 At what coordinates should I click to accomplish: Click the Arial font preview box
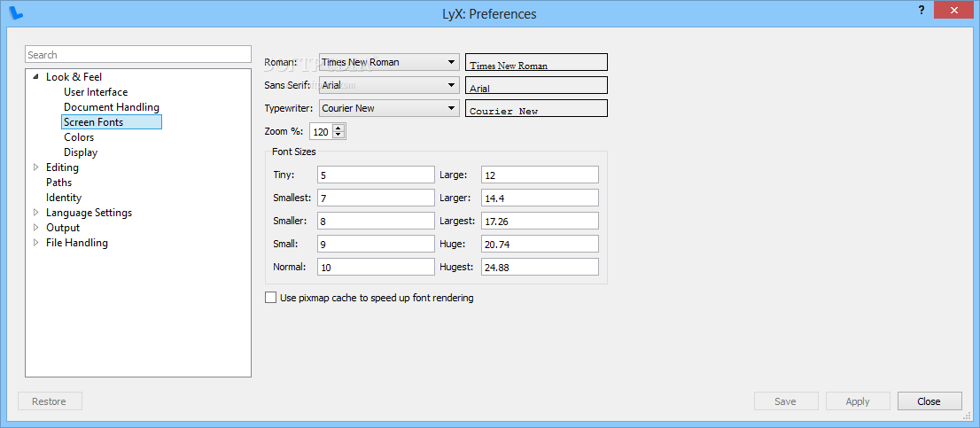click(537, 85)
